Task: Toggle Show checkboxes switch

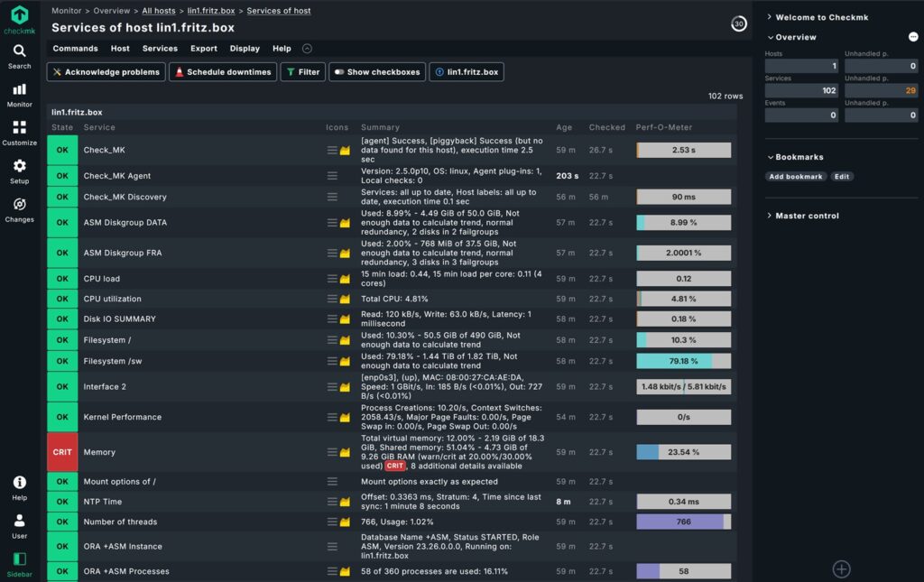Action: 377,72
